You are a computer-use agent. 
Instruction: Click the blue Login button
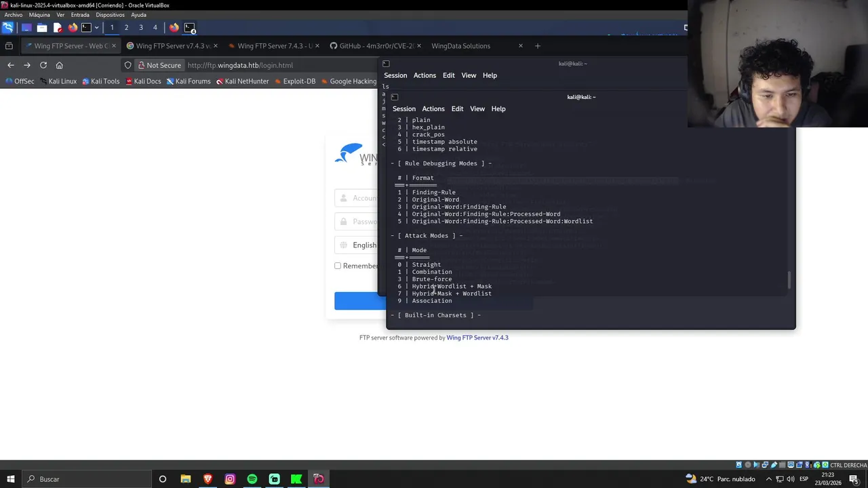pos(360,301)
